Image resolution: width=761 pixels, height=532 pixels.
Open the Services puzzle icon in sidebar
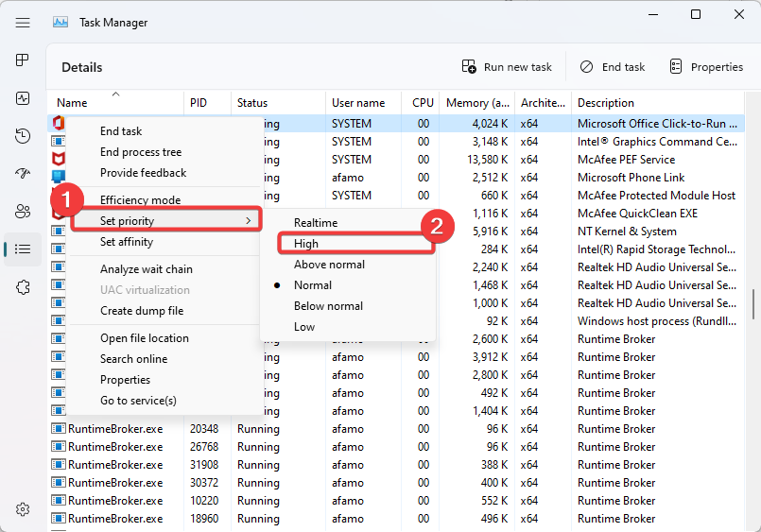click(x=23, y=287)
